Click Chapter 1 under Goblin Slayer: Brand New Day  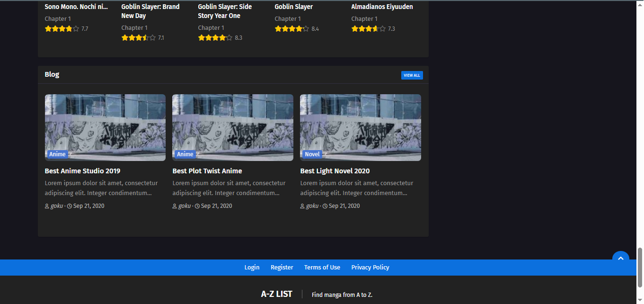coord(134,28)
